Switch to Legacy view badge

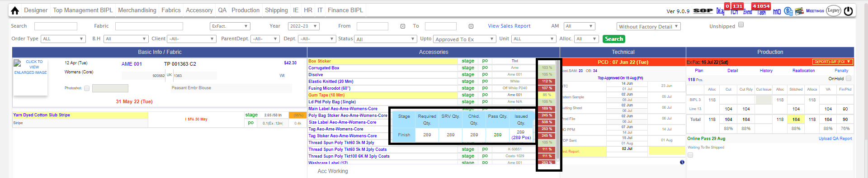coord(834,10)
